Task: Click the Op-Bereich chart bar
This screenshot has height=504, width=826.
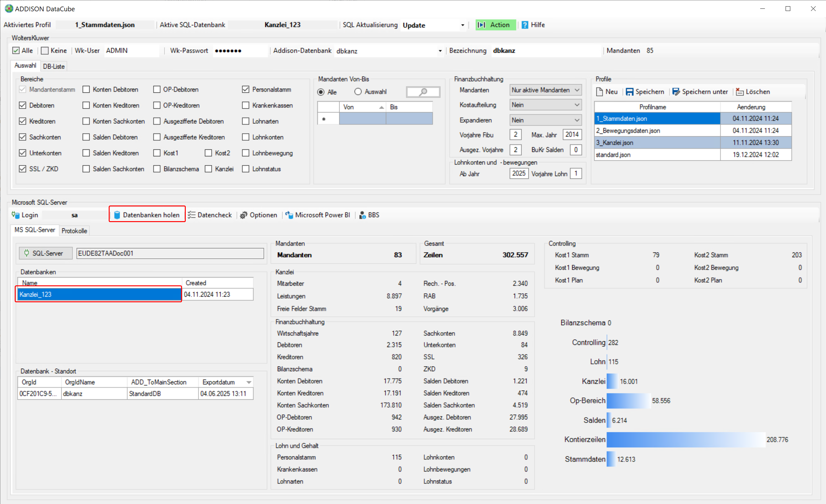Action: (x=629, y=400)
